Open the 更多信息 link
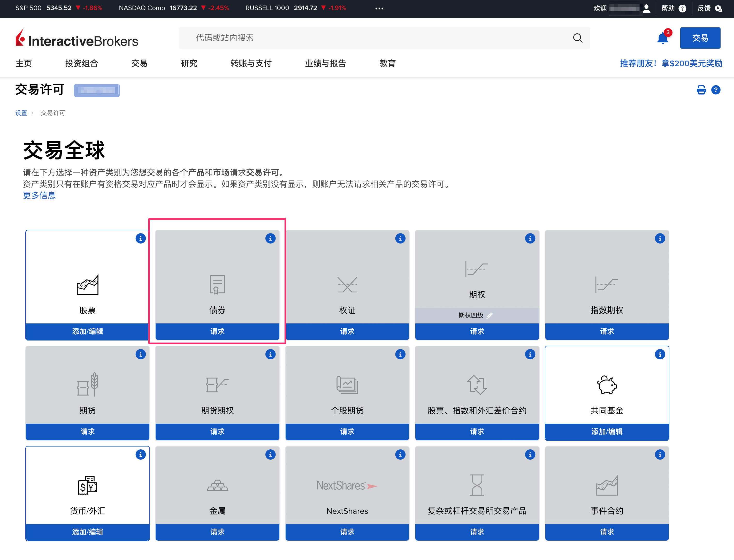 point(39,195)
